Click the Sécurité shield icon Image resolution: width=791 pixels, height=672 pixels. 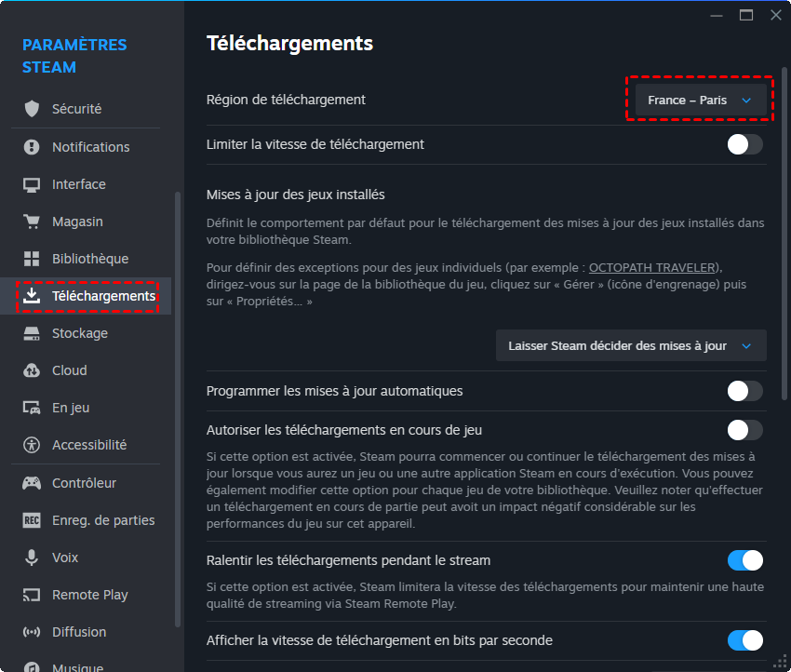coord(33,109)
